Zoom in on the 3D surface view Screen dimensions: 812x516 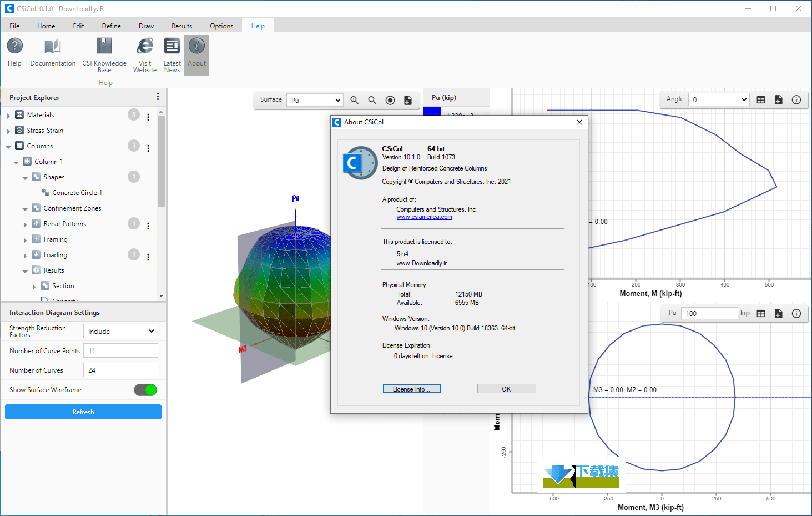click(355, 100)
